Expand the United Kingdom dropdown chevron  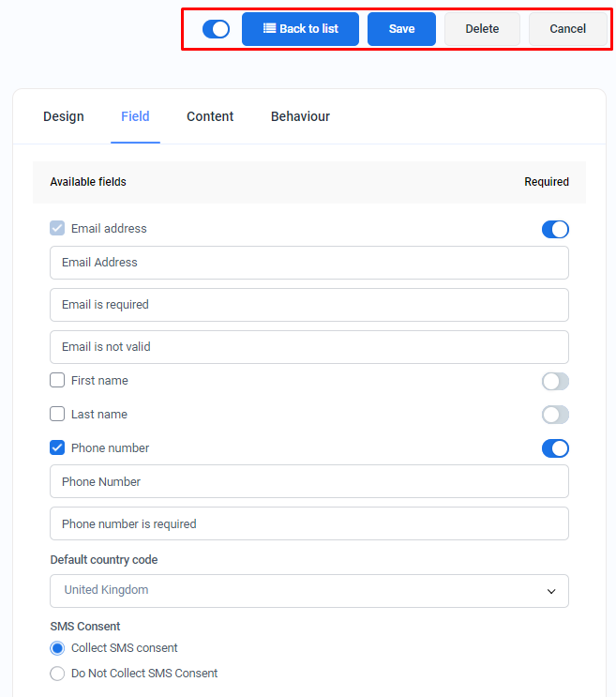pos(551,592)
